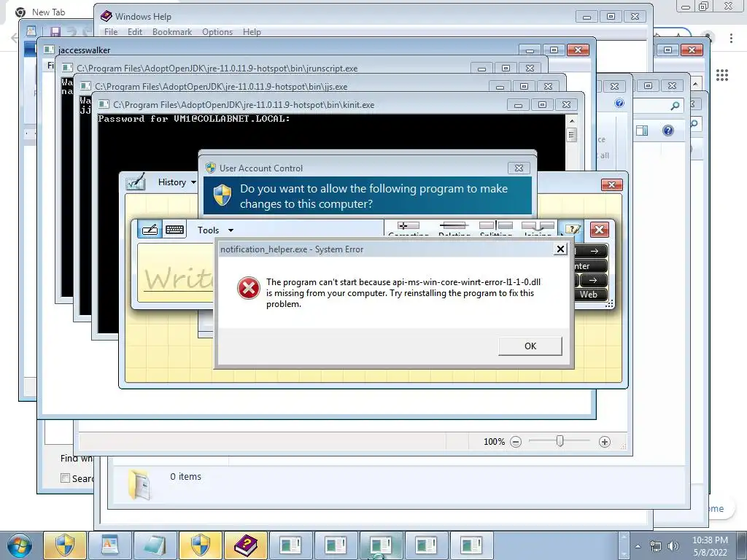747x560 pixels.
Task: Click the folder icon next to 0 items
Action: coord(139,484)
